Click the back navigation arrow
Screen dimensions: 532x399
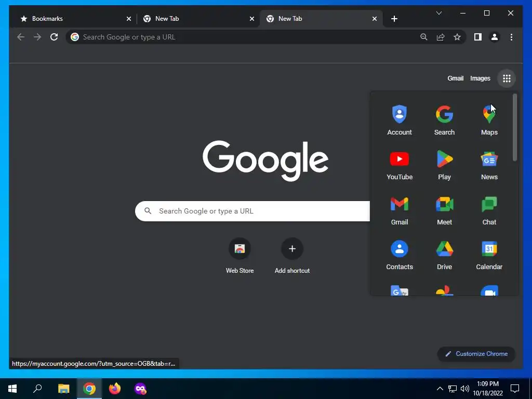tap(21, 37)
